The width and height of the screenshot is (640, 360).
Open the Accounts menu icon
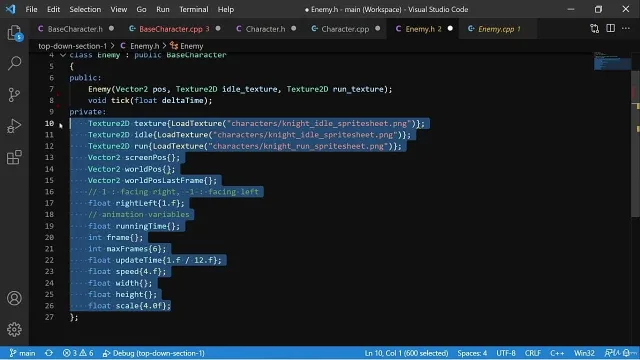pyautogui.click(x=14, y=298)
